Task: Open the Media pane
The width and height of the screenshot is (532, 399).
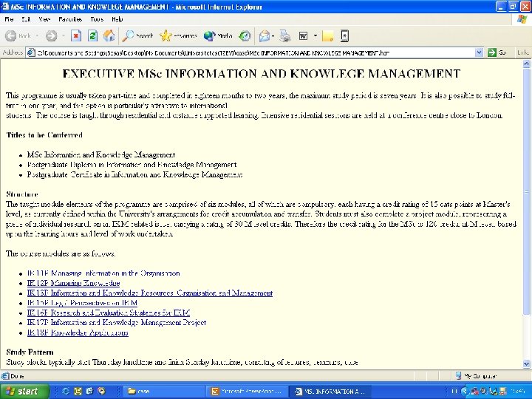Action: 218,35
